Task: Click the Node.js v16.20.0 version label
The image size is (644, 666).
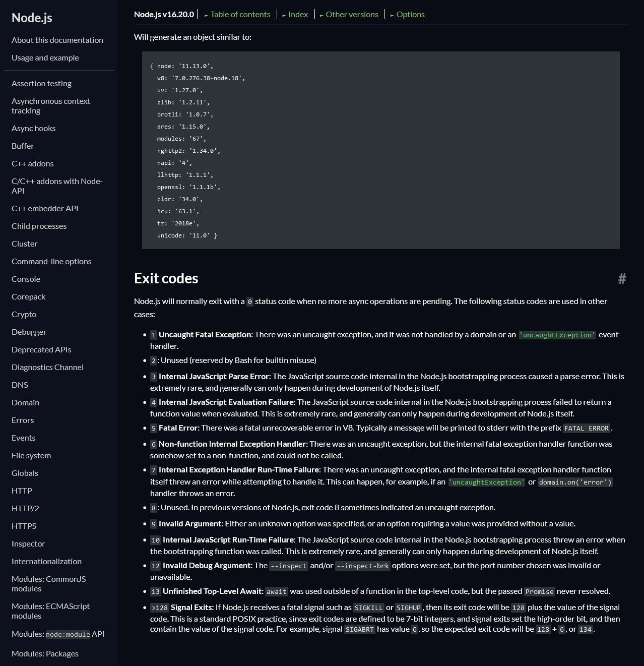Action: pos(163,14)
